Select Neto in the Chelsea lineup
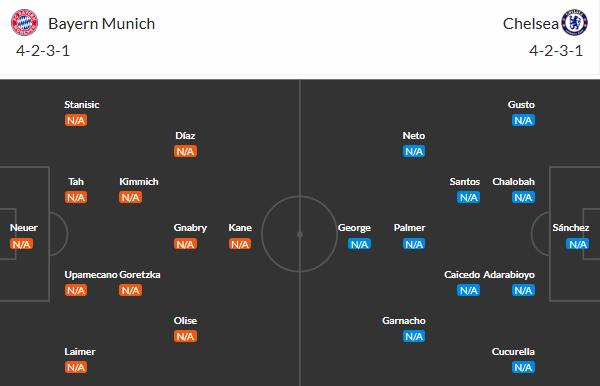The image size is (600, 386). 414,135
